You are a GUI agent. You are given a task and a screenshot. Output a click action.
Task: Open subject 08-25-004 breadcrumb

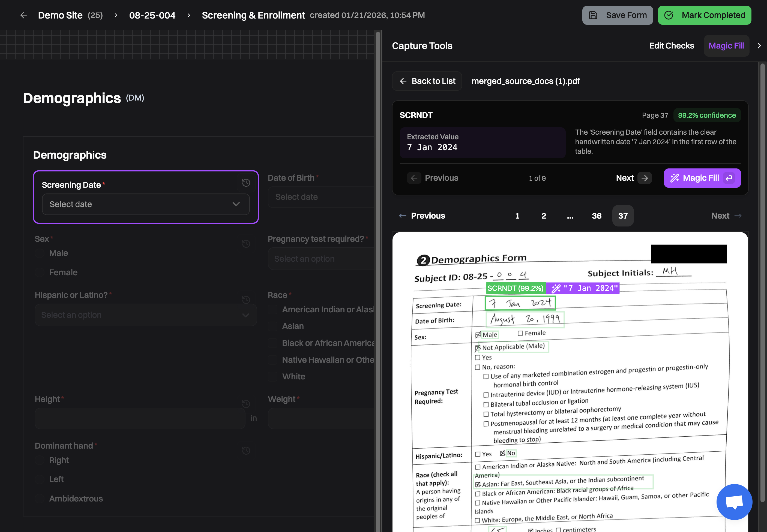pyautogui.click(x=152, y=15)
